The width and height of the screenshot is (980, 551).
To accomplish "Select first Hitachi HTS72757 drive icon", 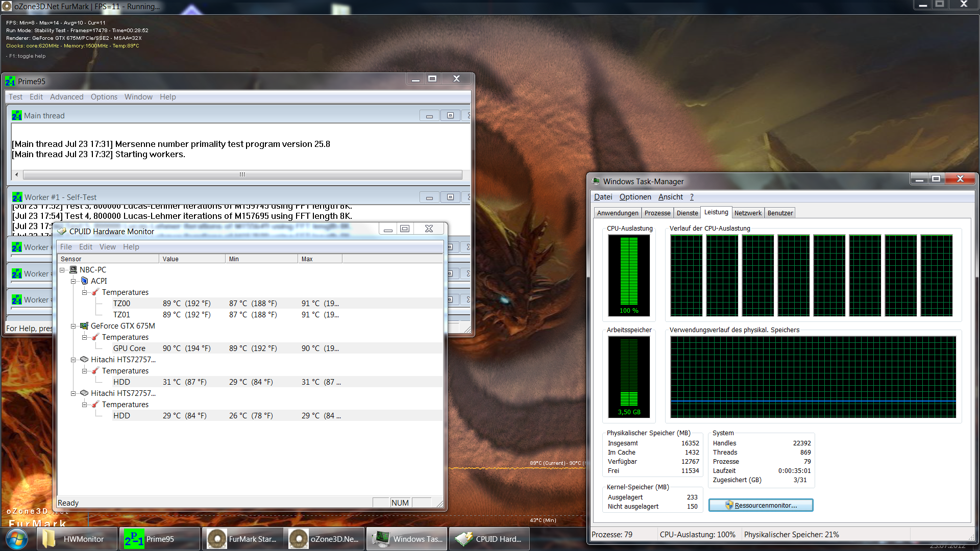I will (x=84, y=360).
